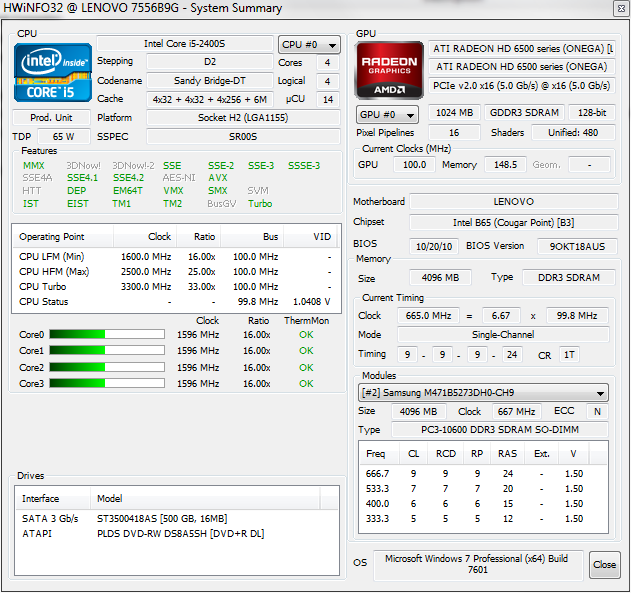The image size is (631, 593).
Task: Select the ST3500418AS drive entry
Action: pyautogui.click(x=160, y=518)
